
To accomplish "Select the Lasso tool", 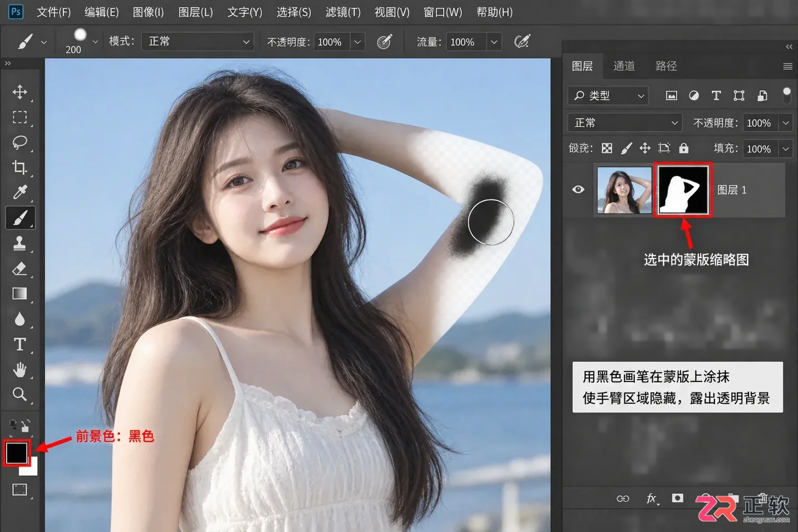I will pyautogui.click(x=20, y=142).
